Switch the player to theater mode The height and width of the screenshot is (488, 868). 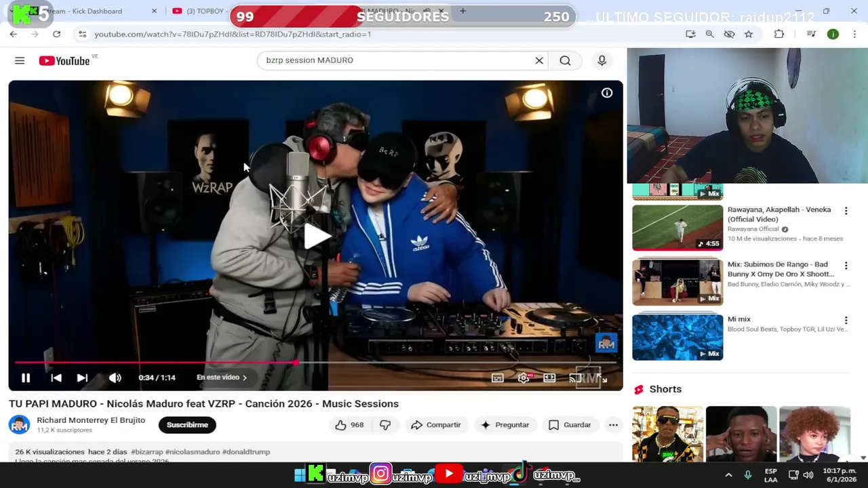coord(549,378)
